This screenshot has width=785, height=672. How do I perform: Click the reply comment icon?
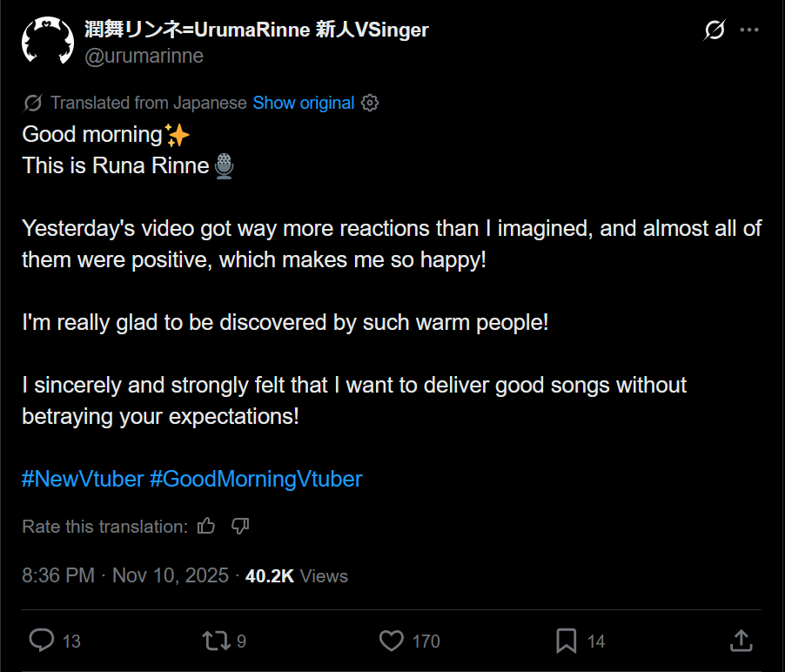pyautogui.click(x=41, y=642)
